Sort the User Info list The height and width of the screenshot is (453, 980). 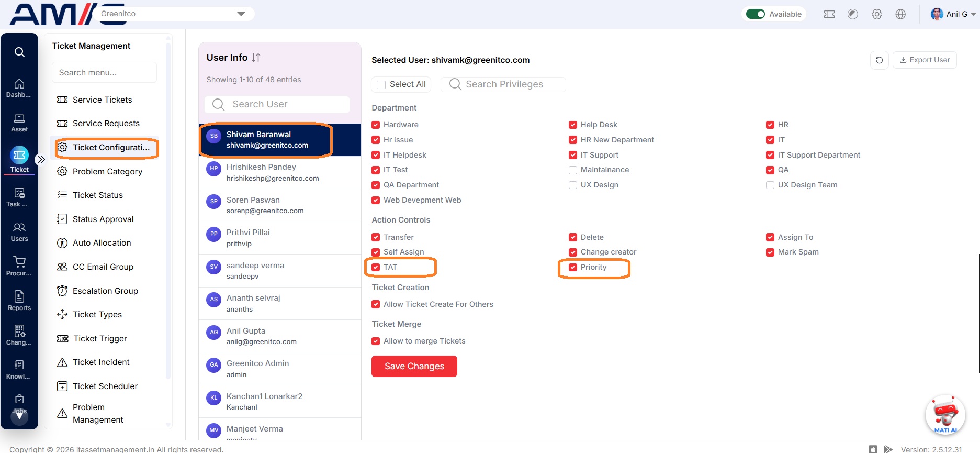pos(256,58)
